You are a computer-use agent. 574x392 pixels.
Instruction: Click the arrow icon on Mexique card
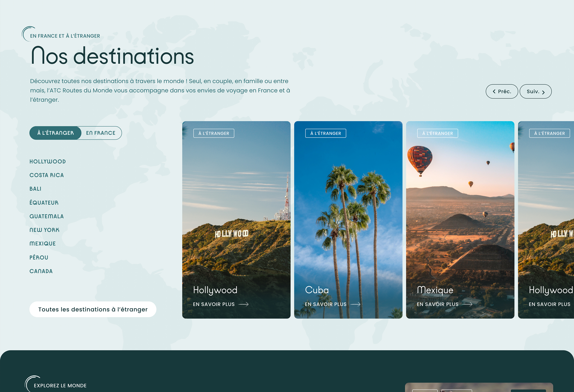[x=467, y=304]
